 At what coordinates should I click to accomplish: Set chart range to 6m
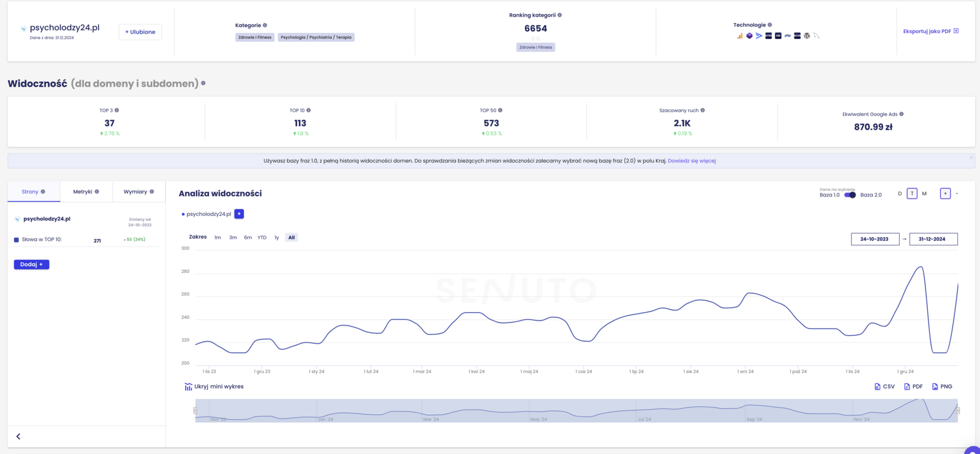[x=248, y=237]
